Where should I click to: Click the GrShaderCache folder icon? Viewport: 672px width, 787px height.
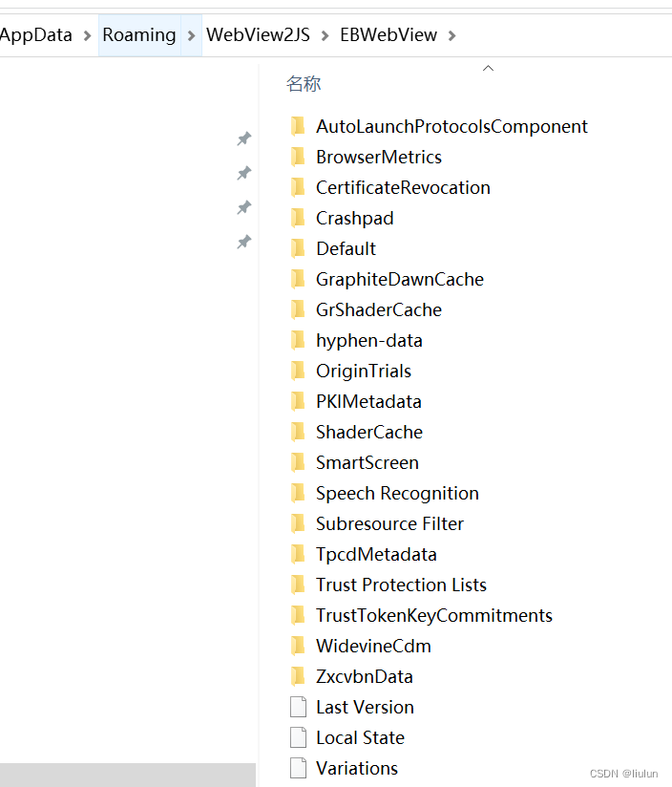pyautogui.click(x=298, y=309)
